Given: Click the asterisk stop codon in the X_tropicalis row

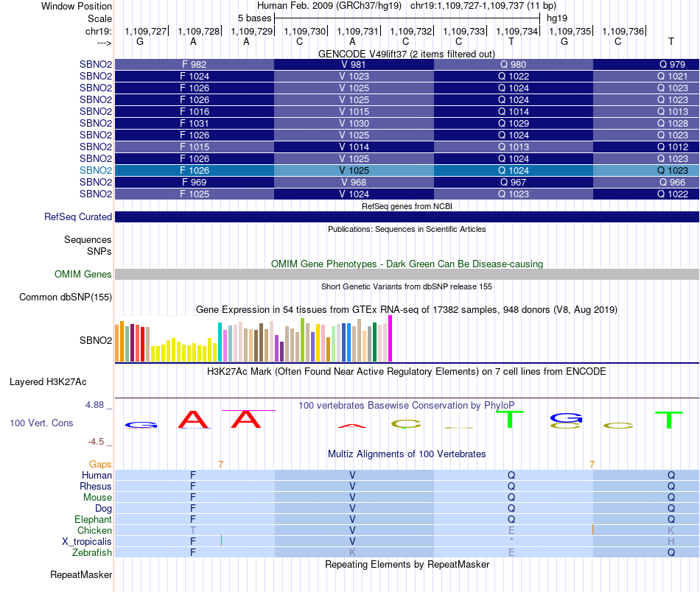Looking at the screenshot, I should 511,540.
